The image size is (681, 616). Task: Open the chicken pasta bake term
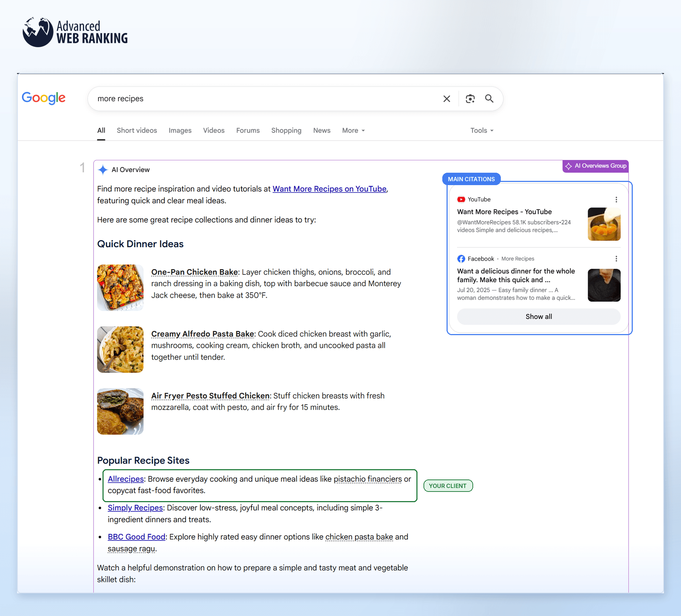pos(359,537)
